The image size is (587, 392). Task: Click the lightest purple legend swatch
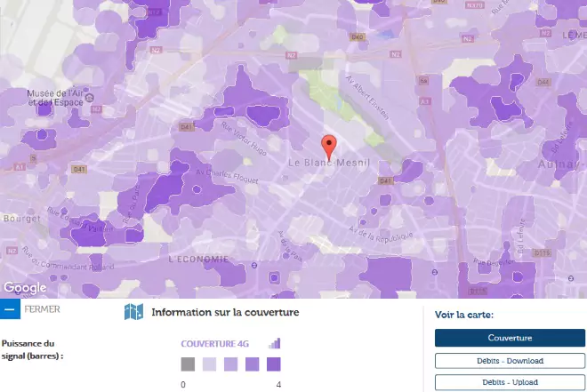(x=209, y=364)
